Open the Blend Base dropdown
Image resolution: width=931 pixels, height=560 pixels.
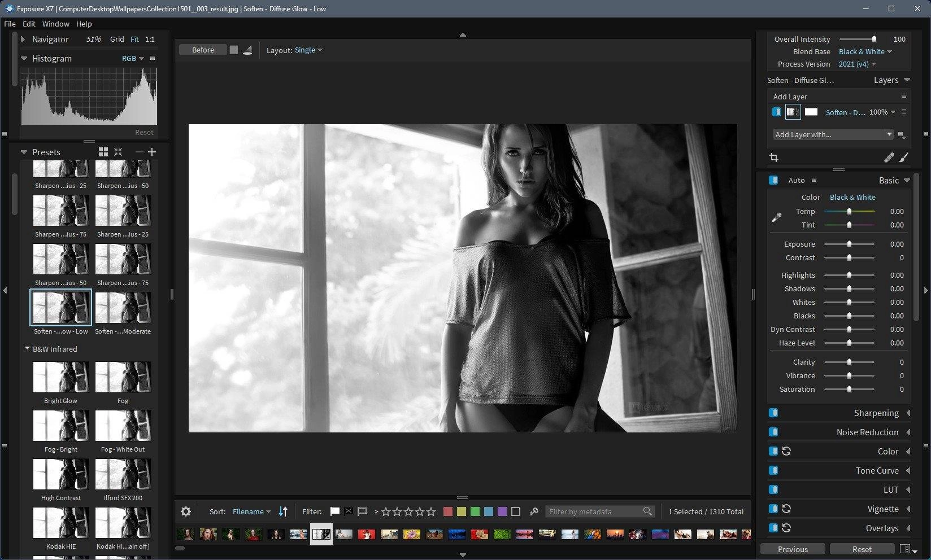point(865,51)
